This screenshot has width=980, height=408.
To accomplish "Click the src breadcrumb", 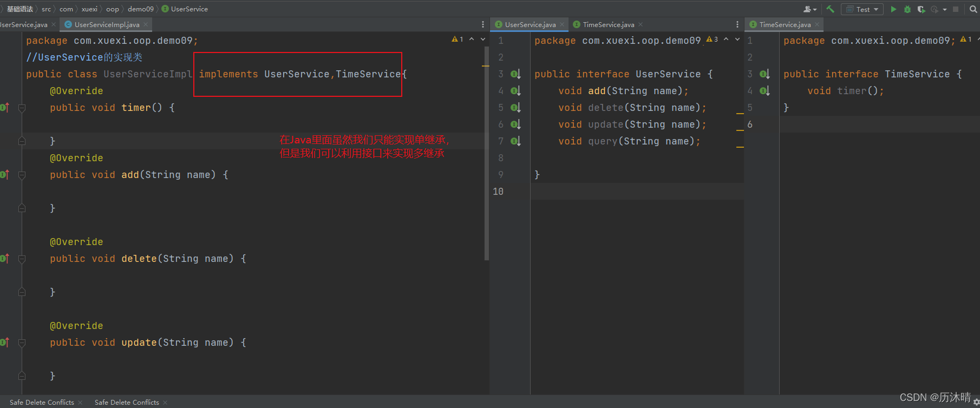I will (47, 9).
